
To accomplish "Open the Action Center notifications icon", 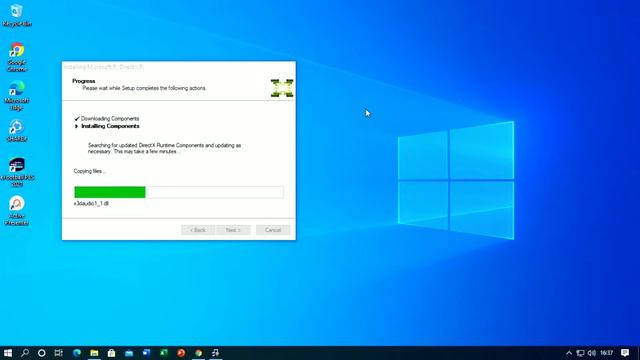I will click(x=625, y=353).
